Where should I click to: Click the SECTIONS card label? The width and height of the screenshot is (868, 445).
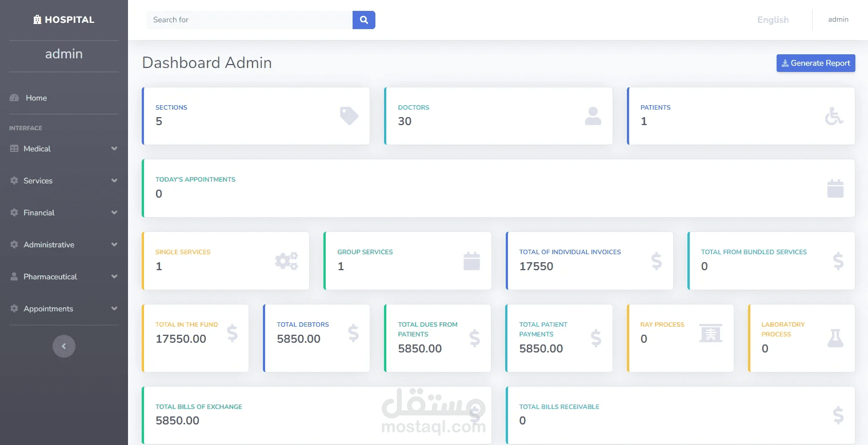tap(171, 107)
